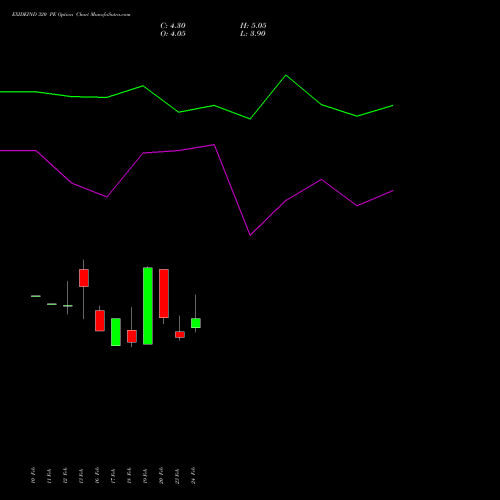This screenshot has width=500, height=500.
Task: Click the doji candle for 12 Feb
Action: (x=68, y=306)
